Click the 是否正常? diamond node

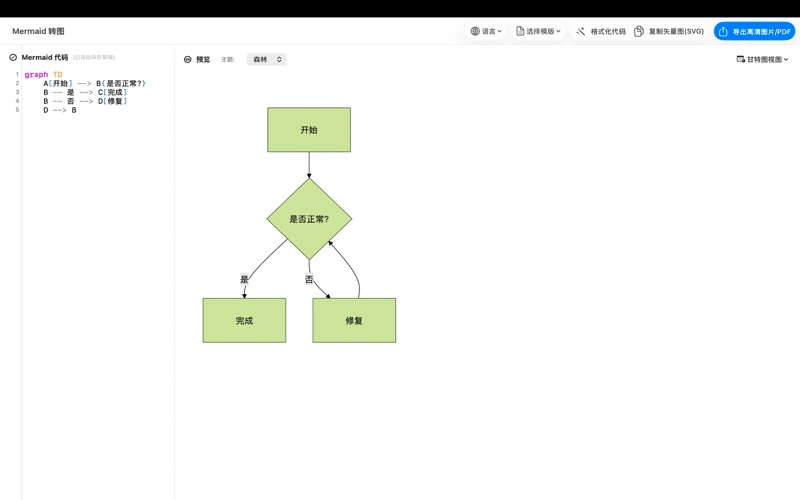point(309,219)
